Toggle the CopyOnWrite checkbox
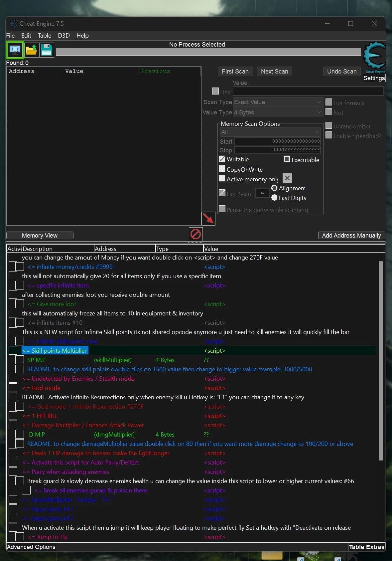 (222, 169)
